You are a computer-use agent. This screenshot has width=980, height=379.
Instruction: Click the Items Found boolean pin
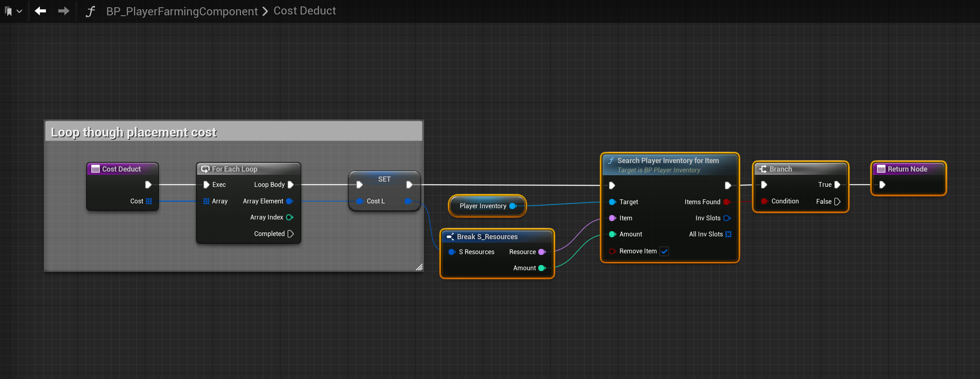tap(727, 202)
